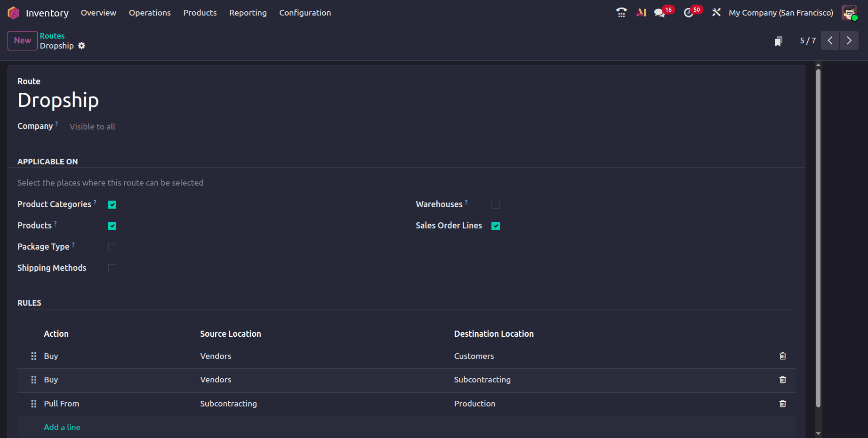The width and height of the screenshot is (868, 438).
Task: Go to the next record with right arrow
Action: pyautogui.click(x=849, y=41)
